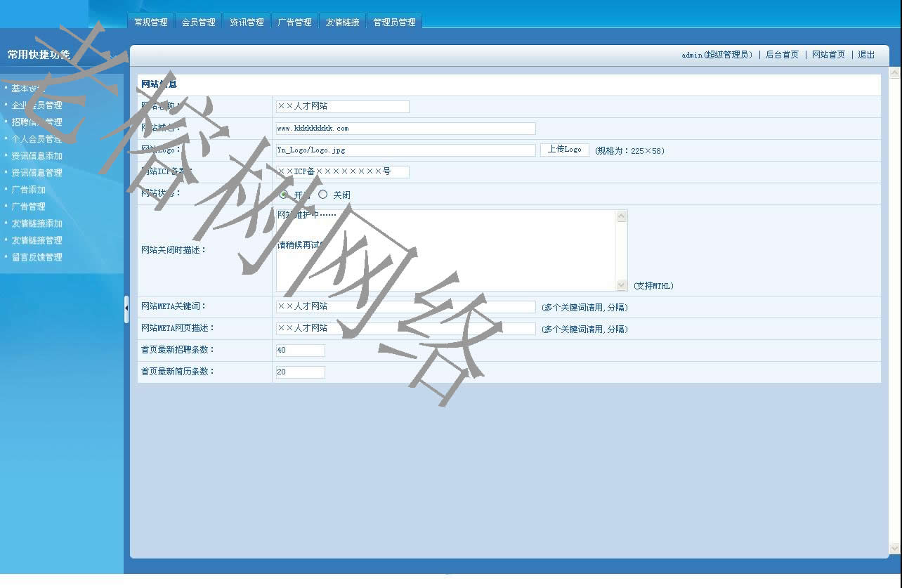Open the 管理员管理 tab
Viewport: 902px width, 588px height.
point(394,22)
